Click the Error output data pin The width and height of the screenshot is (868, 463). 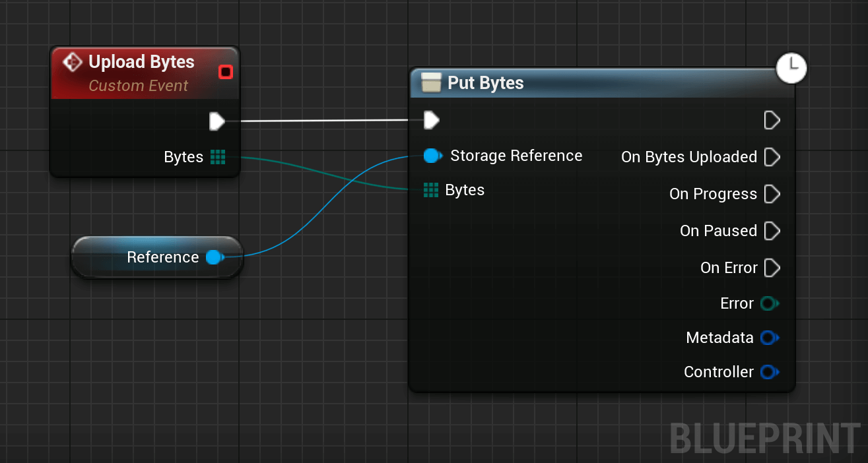click(769, 303)
